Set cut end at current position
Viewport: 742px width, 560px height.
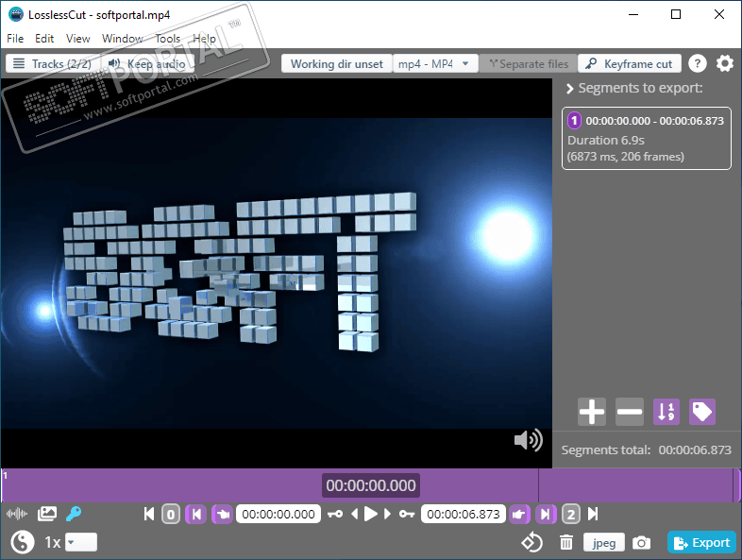[x=519, y=514]
